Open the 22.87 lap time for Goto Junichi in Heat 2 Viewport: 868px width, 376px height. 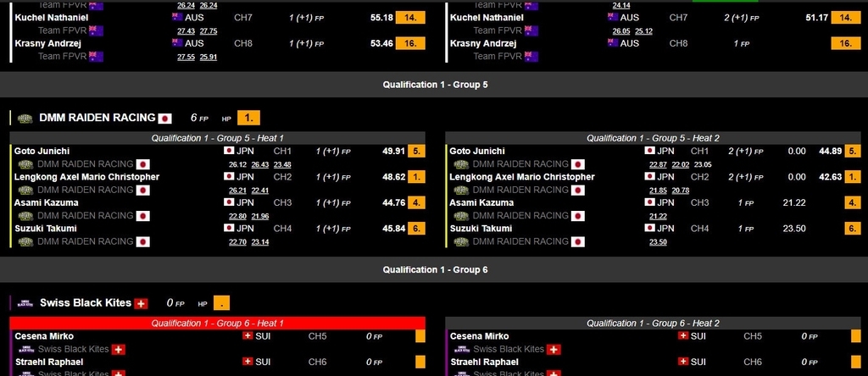pyautogui.click(x=658, y=164)
